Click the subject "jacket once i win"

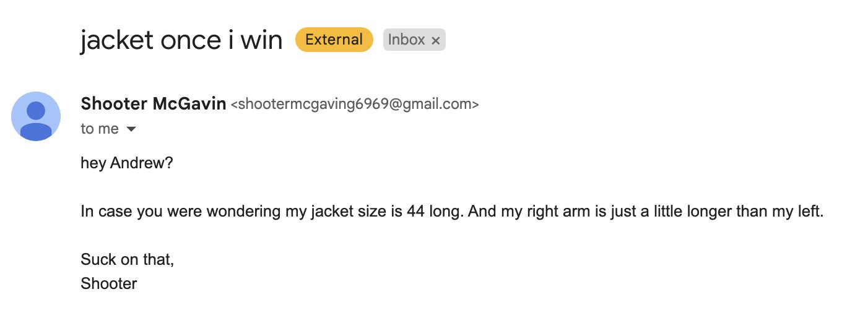click(x=181, y=40)
